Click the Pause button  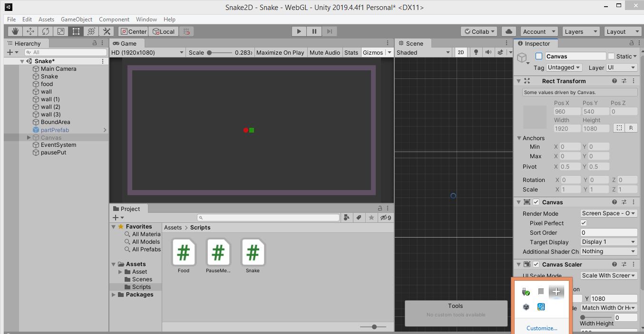pos(314,31)
